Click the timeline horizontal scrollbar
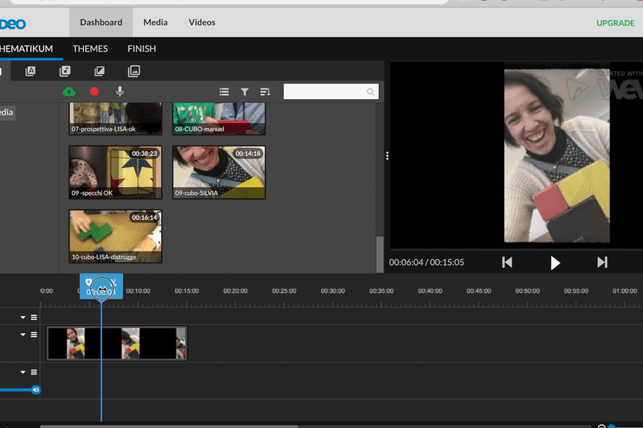The image size is (643, 428). pos(169,426)
